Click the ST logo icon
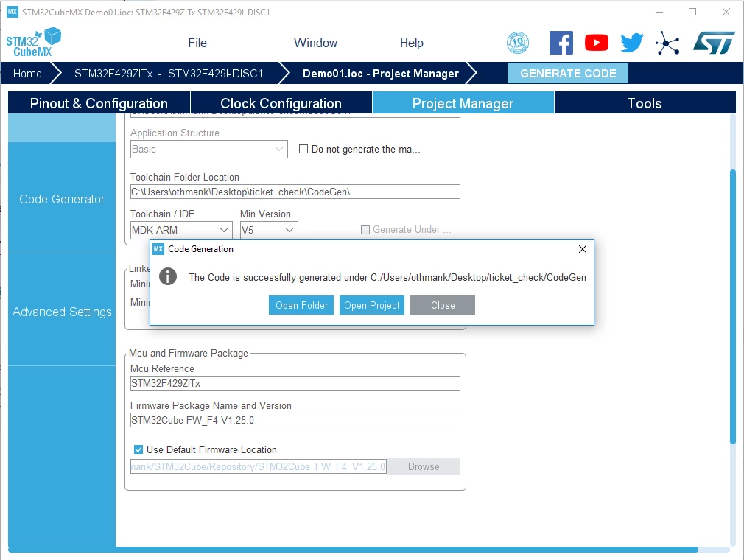 point(714,43)
